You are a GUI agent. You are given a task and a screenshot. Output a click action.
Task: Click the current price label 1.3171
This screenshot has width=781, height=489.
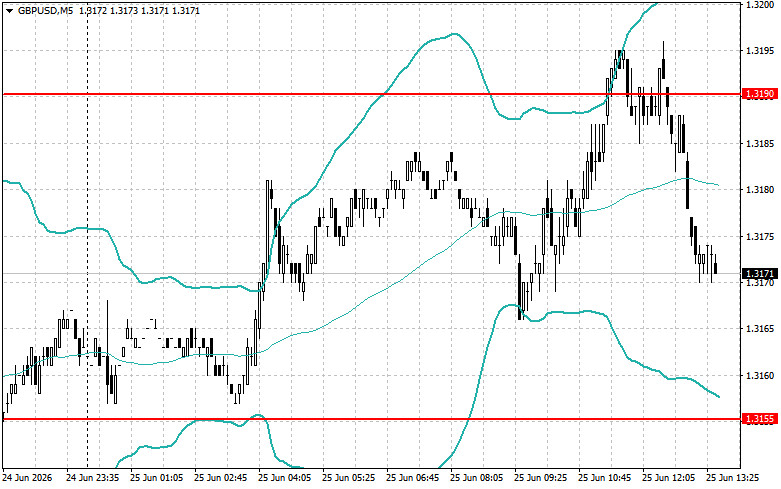760,273
